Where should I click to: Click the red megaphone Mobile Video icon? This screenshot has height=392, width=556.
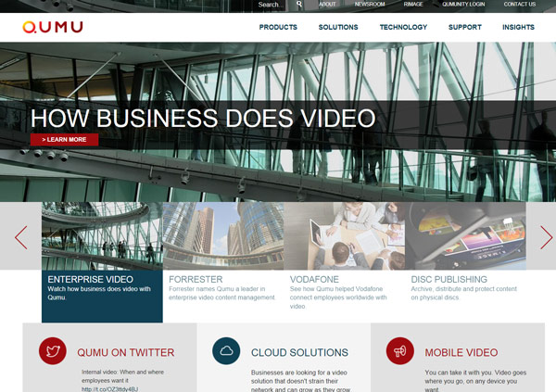[400, 351]
